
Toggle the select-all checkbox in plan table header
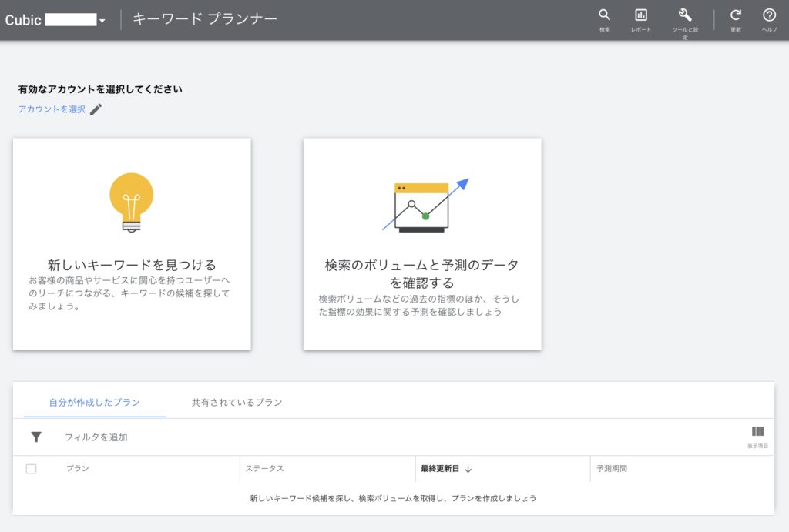32,469
